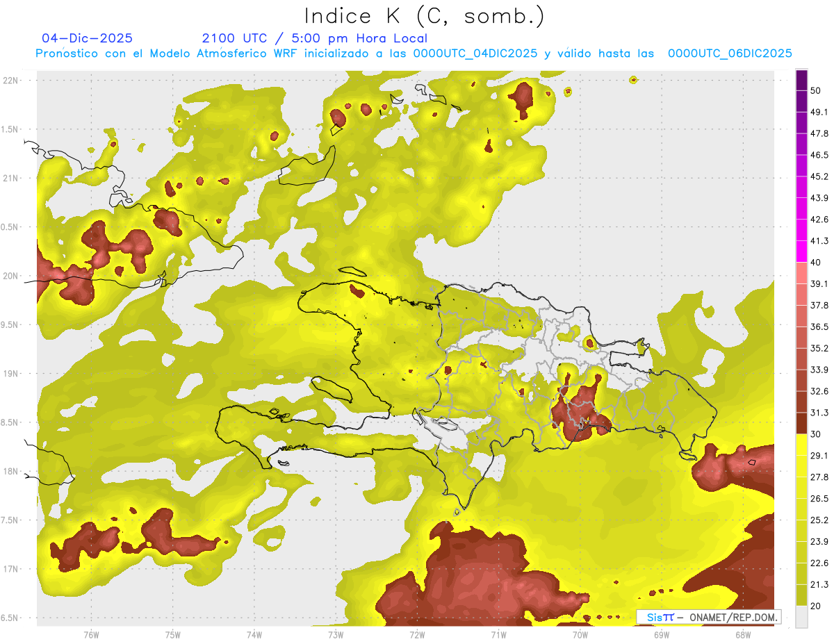
Task: Click the legend value "45.2"
Action: [x=819, y=176]
